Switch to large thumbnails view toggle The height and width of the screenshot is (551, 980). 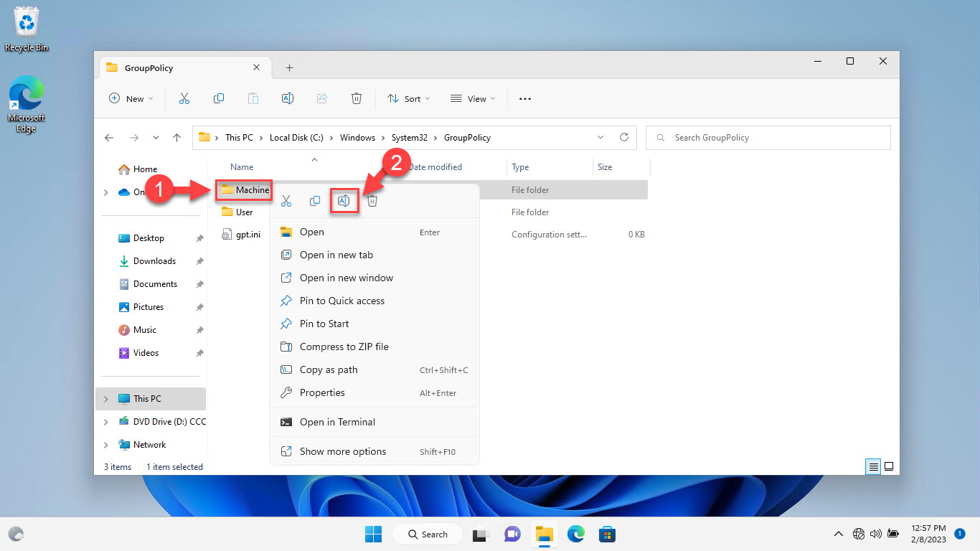pyautogui.click(x=889, y=466)
